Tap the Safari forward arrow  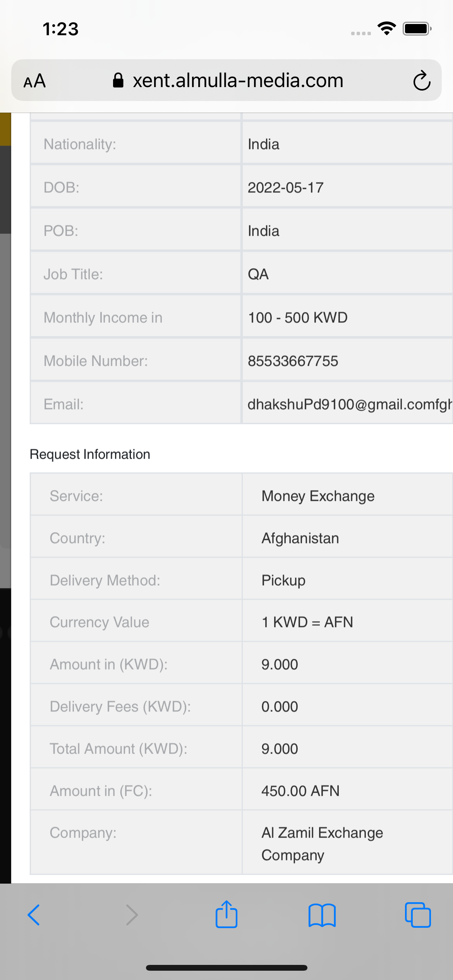[x=132, y=915]
